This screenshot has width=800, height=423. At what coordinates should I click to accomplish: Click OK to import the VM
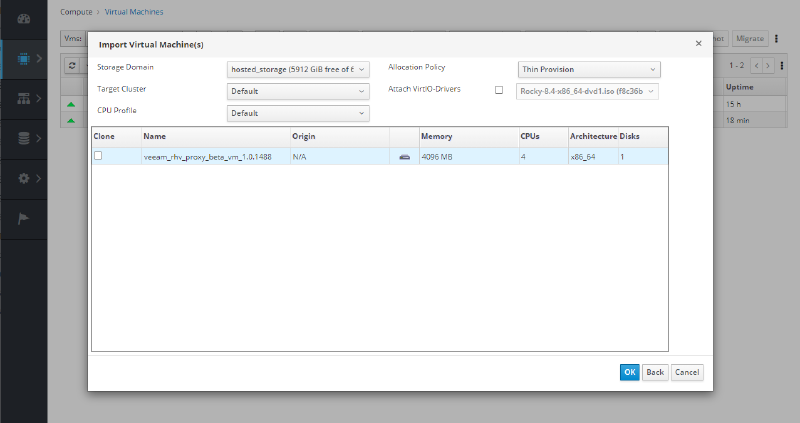coord(630,372)
